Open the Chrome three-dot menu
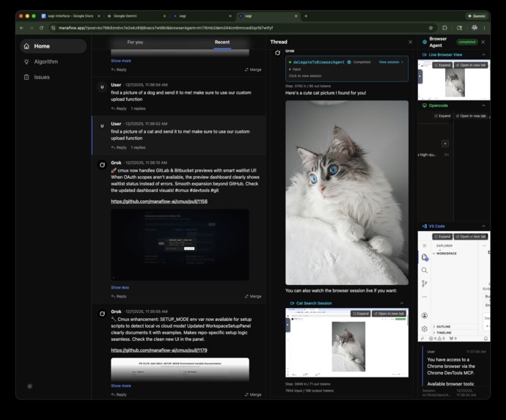 (485, 28)
